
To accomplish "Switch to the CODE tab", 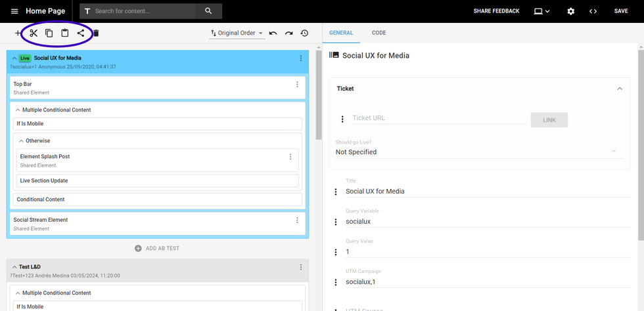I will pyautogui.click(x=379, y=33).
